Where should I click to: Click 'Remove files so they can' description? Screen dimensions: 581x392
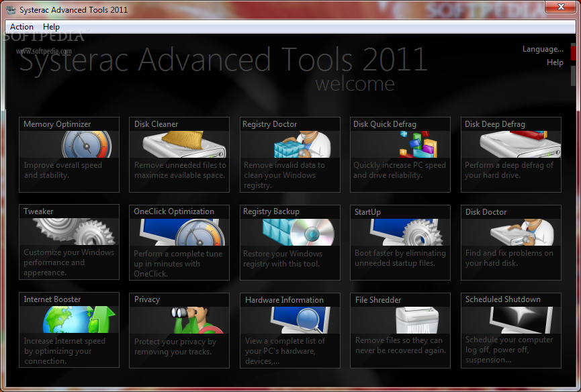[400, 346]
